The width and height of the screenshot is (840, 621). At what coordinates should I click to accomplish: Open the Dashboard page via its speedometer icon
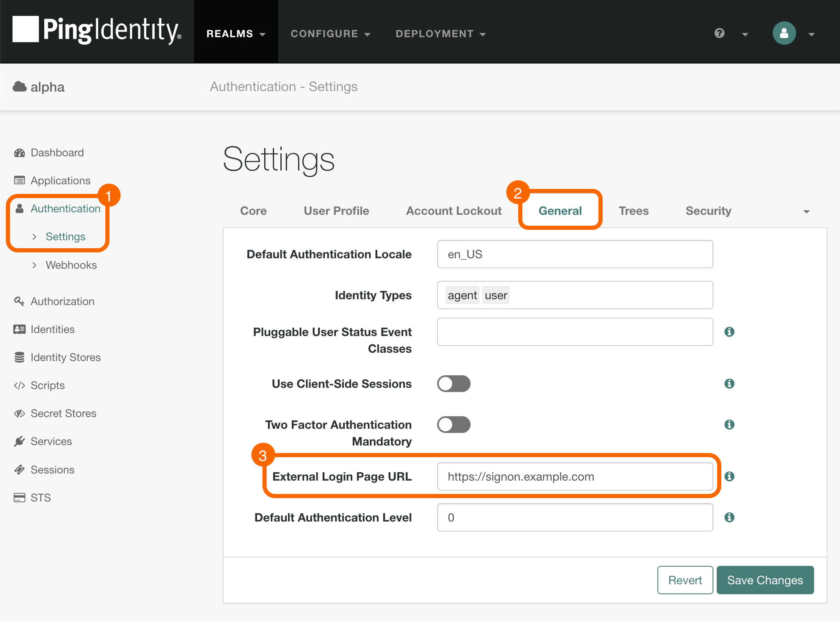(x=19, y=153)
